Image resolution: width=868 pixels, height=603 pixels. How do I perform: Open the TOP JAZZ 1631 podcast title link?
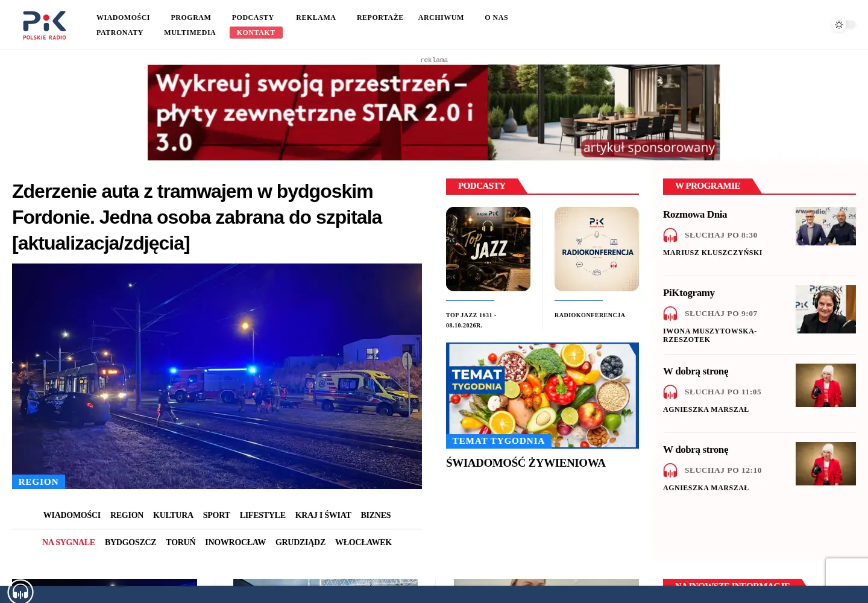point(471,320)
